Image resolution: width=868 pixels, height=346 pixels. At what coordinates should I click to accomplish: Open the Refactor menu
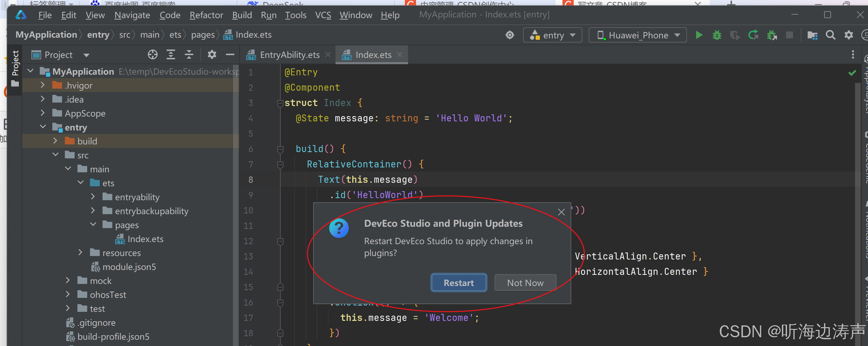coord(206,15)
